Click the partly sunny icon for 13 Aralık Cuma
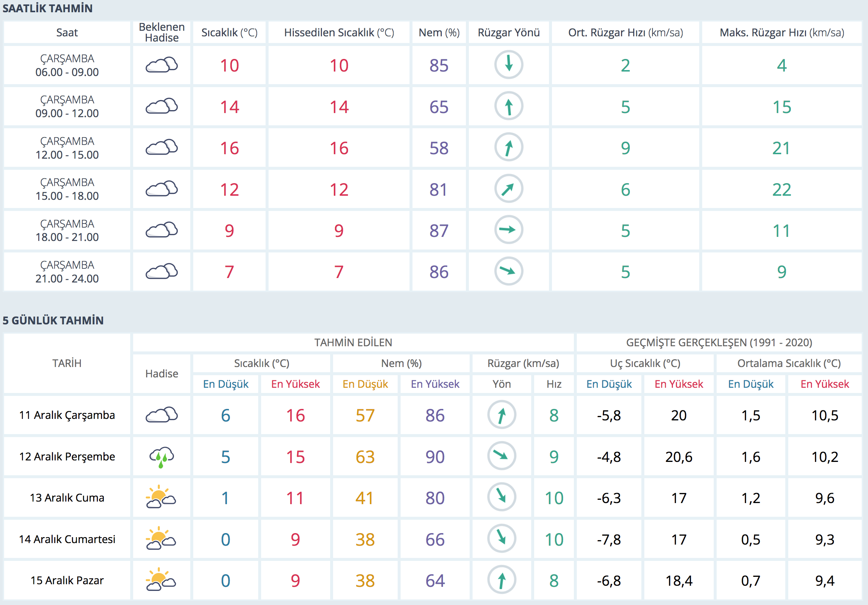The height and width of the screenshot is (605, 868). (161, 497)
